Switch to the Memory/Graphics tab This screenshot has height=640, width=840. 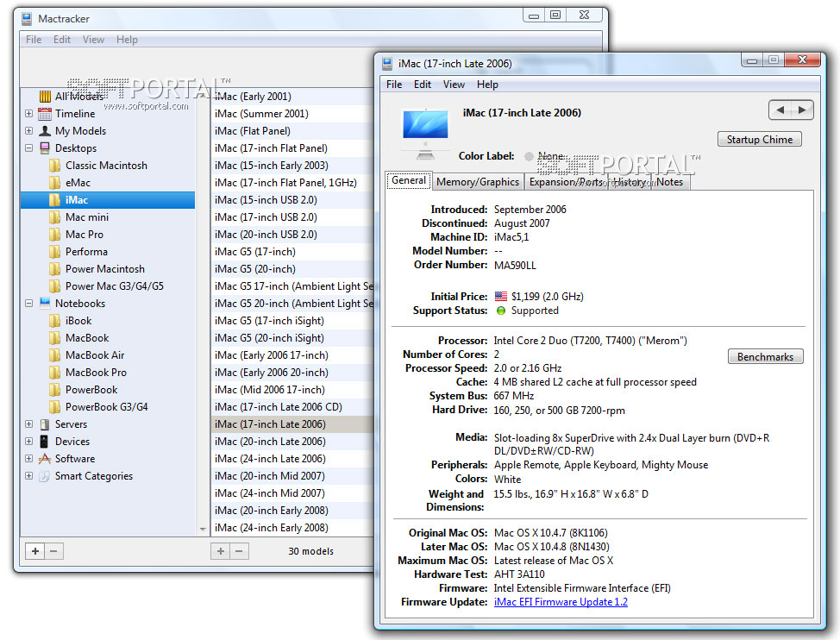(x=478, y=182)
